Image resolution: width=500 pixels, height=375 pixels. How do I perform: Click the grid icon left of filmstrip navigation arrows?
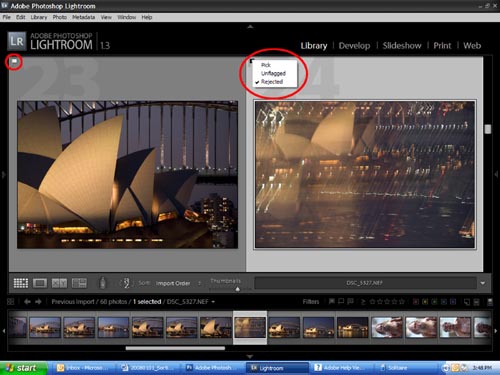(x=10, y=302)
